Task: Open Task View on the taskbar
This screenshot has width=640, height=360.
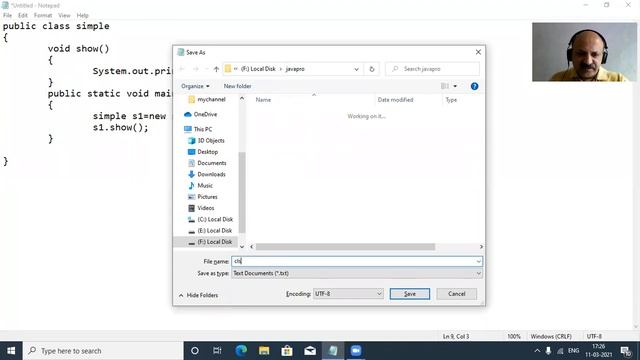Action: 217,351
